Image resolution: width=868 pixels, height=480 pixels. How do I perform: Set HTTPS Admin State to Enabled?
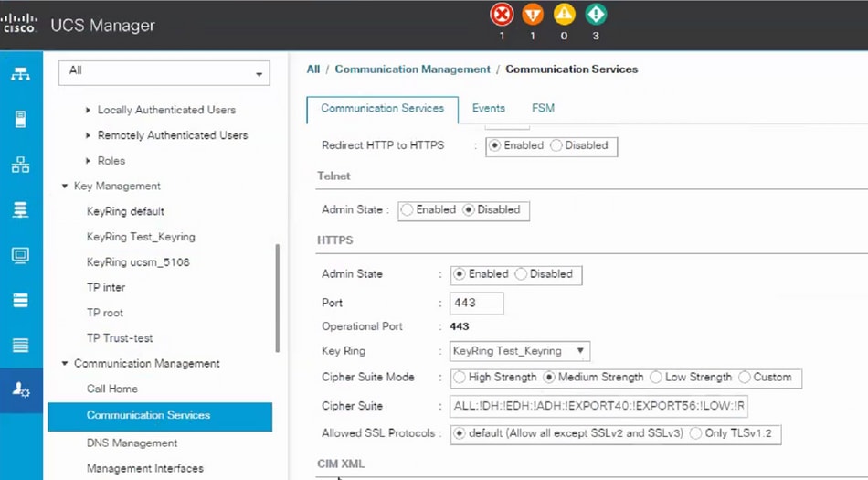click(x=460, y=274)
